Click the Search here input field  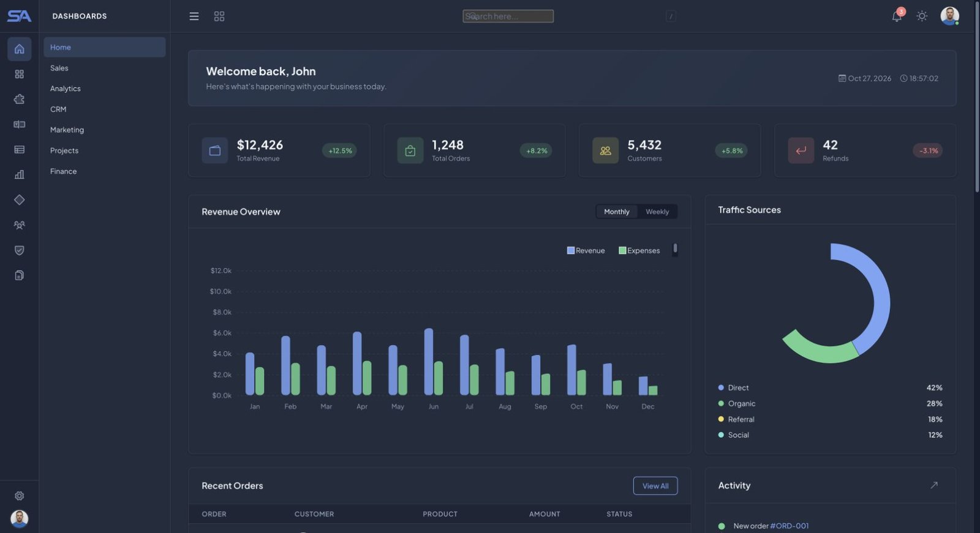pos(508,17)
